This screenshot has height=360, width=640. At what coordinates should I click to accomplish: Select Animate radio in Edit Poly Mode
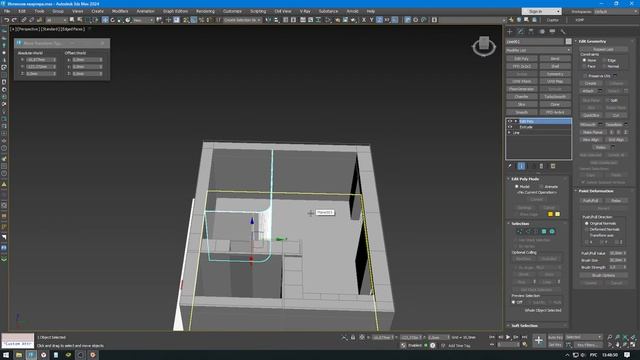541,187
